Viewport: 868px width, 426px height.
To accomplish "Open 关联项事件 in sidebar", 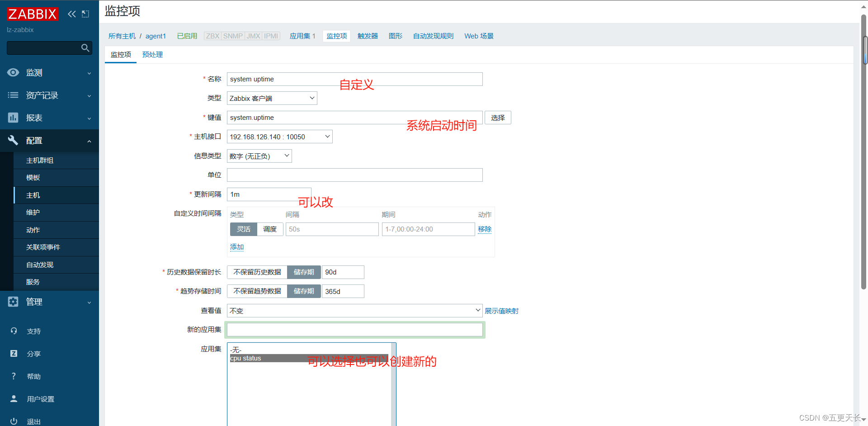I will pos(56,247).
